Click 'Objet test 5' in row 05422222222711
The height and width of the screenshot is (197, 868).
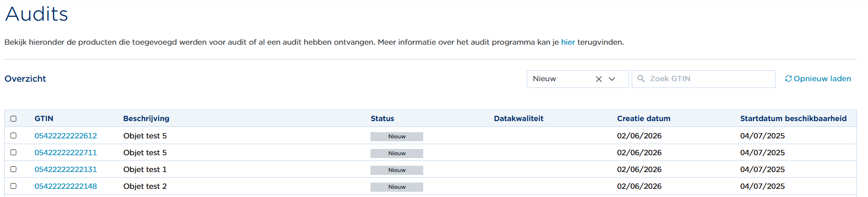(x=145, y=153)
